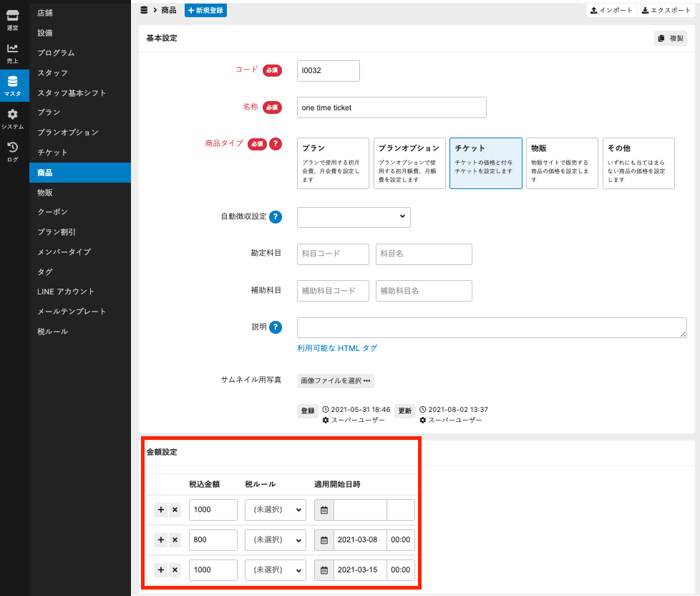Click the 複製 duplicate button
Image resolution: width=700 pixels, height=596 pixels.
(x=670, y=39)
